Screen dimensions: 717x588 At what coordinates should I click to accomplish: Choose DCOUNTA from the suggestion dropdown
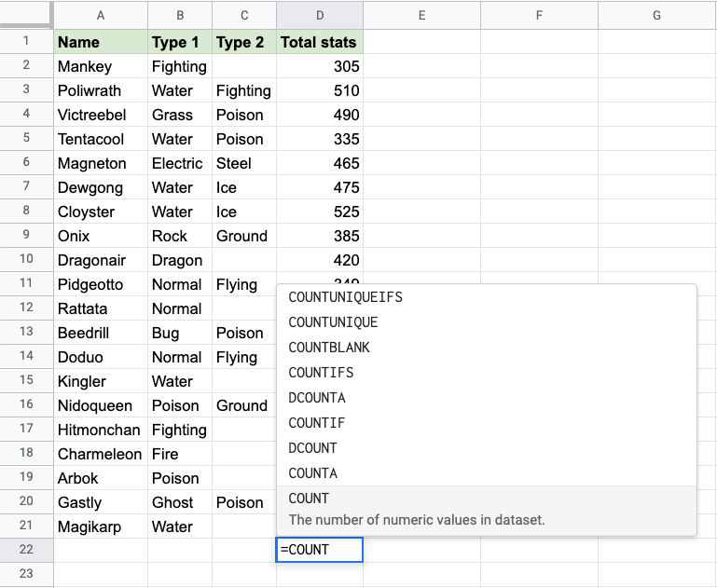317,398
